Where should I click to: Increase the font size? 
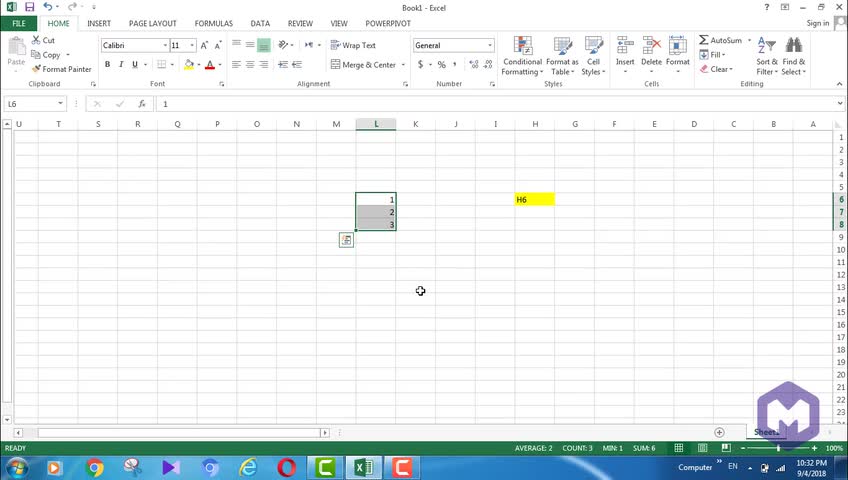(x=204, y=45)
